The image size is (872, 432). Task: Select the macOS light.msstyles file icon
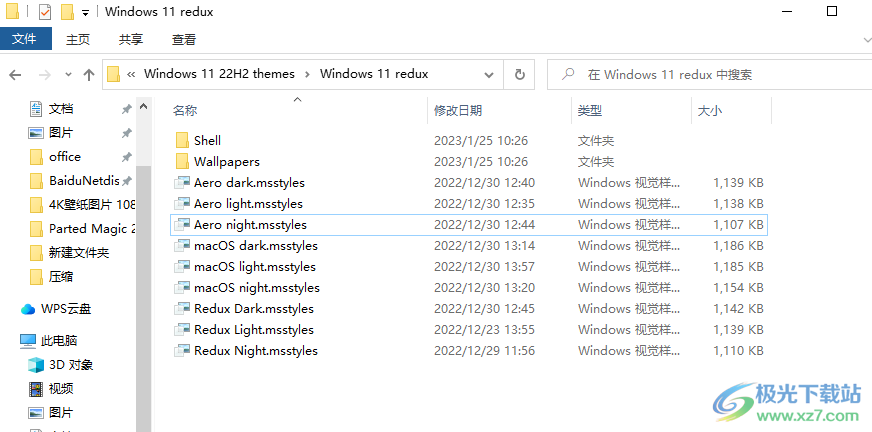pos(182,267)
